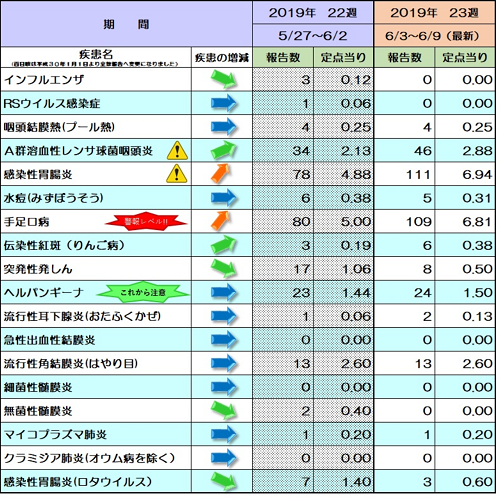Click the orange up arrow for 手足口病
The image size is (500, 499).
(221, 221)
